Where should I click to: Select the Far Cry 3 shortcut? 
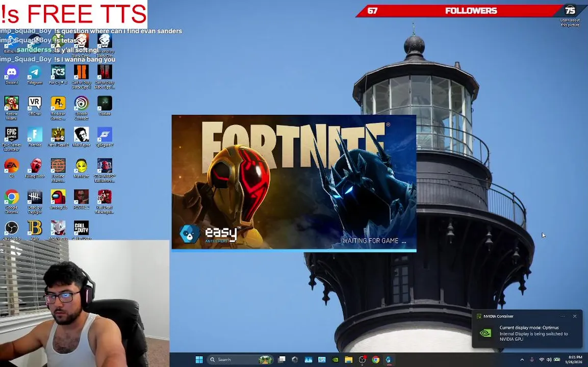pyautogui.click(x=58, y=74)
